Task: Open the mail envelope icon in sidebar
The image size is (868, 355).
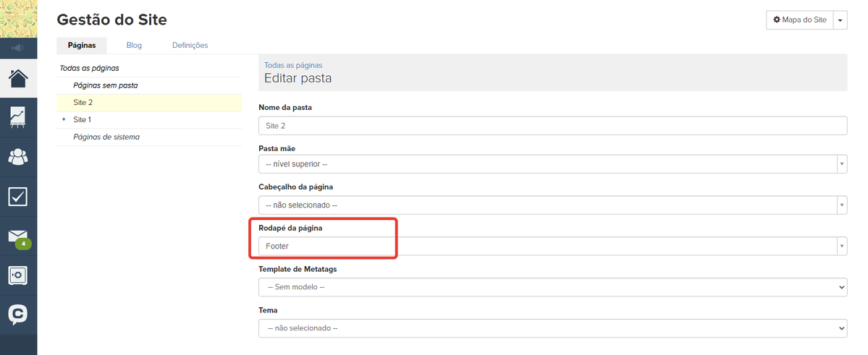Action: (18, 236)
